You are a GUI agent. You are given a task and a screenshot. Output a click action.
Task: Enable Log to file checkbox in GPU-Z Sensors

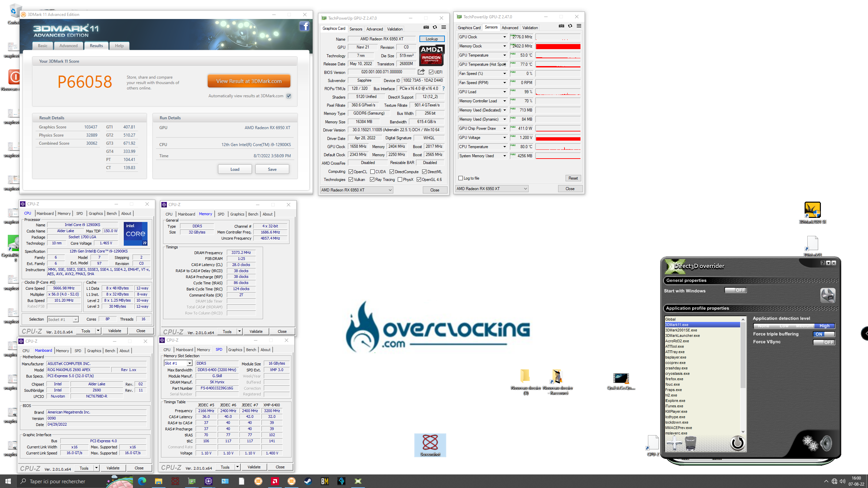pos(460,178)
